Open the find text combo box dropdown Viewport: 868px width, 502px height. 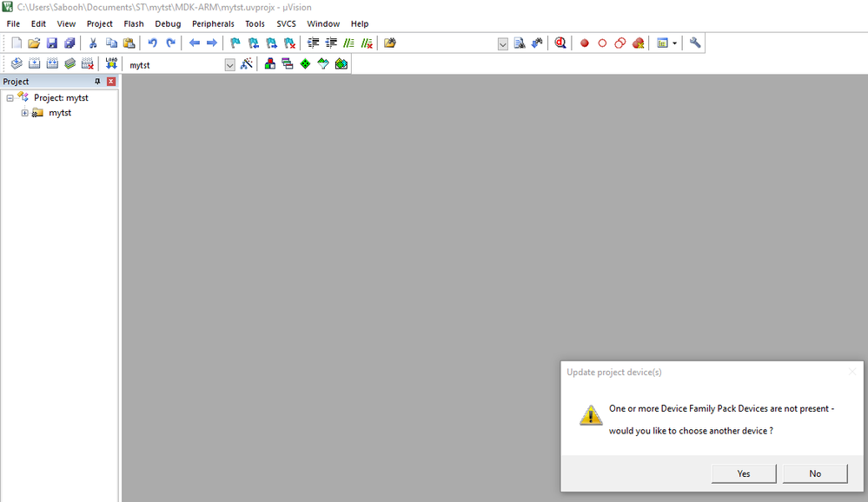tap(503, 44)
